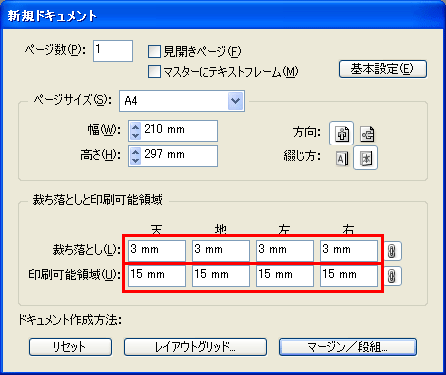This screenshot has height=375, width=446.
Task: Open the ページサイズ A4 dropdown
Action: [x=236, y=101]
